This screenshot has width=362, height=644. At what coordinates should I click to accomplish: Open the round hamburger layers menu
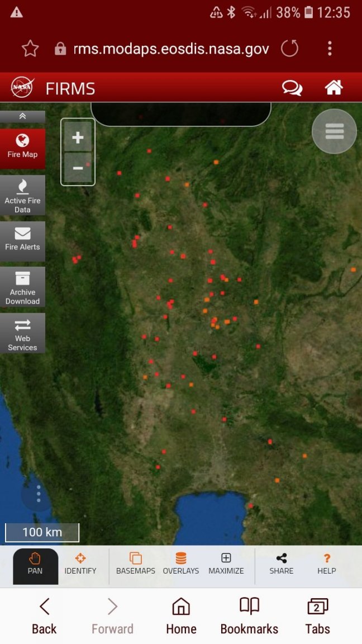334,131
